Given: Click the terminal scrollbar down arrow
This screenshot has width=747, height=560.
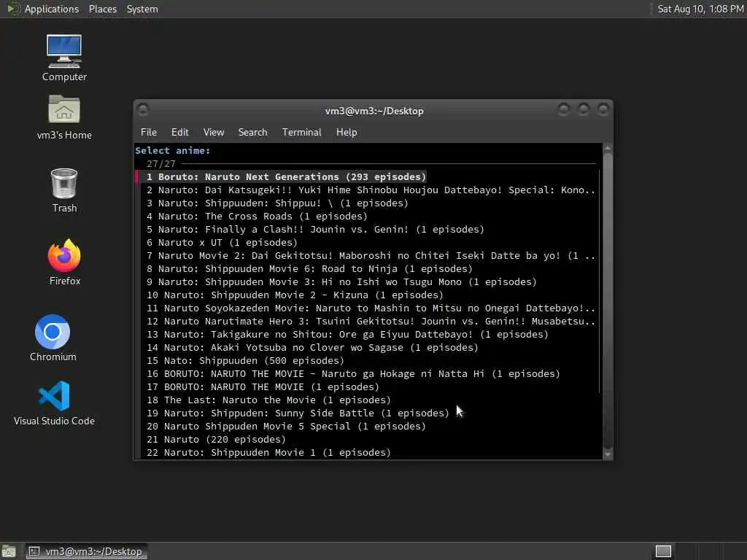Looking at the screenshot, I should coord(608,454).
